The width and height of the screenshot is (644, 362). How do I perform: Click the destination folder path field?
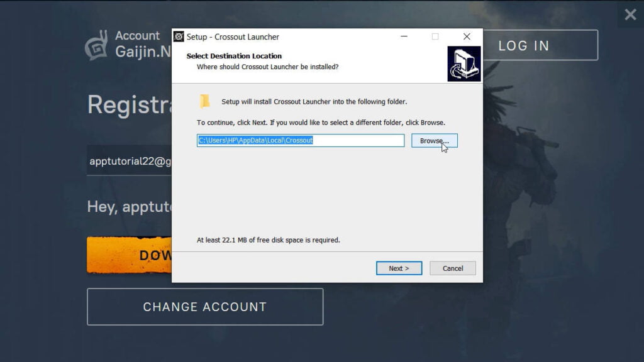coord(300,141)
